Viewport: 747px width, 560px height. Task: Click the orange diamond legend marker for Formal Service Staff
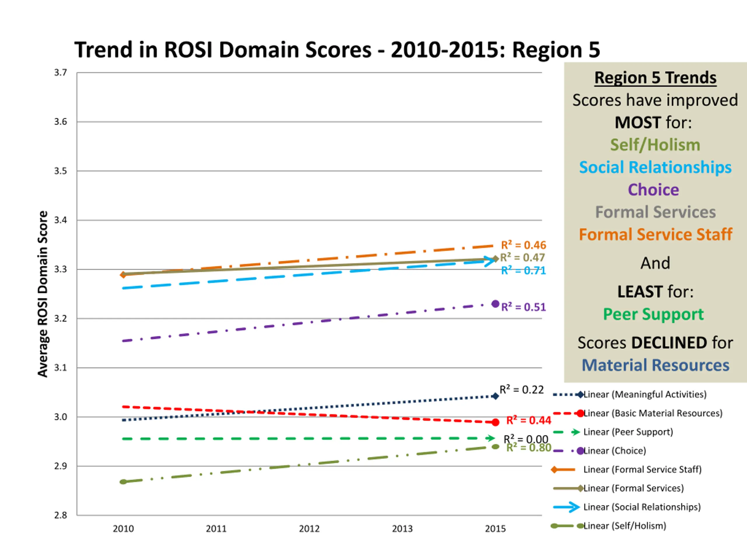tap(554, 470)
